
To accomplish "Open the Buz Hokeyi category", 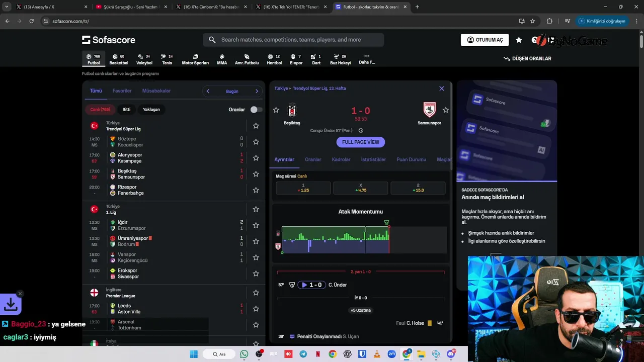I will pyautogui.click(x=341, y=59).
